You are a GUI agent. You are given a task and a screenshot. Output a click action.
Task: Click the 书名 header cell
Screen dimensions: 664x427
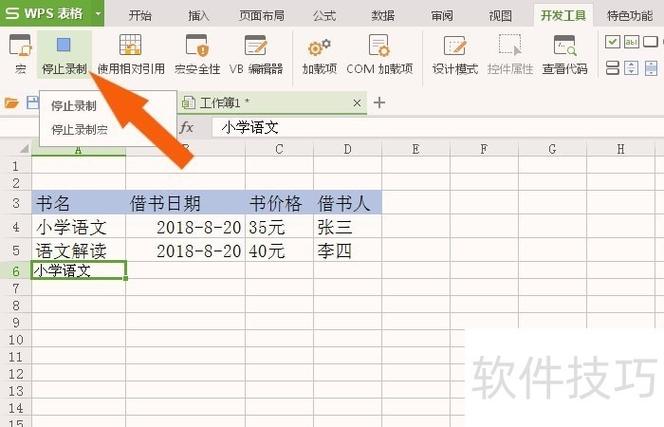click(x=78, y=203)
